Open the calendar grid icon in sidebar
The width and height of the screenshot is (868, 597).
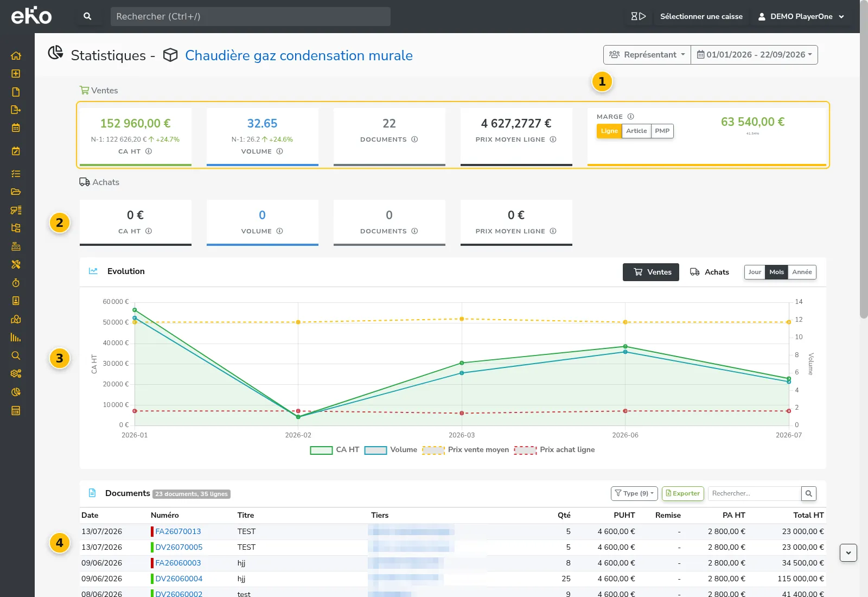click(x=16, y=128)
